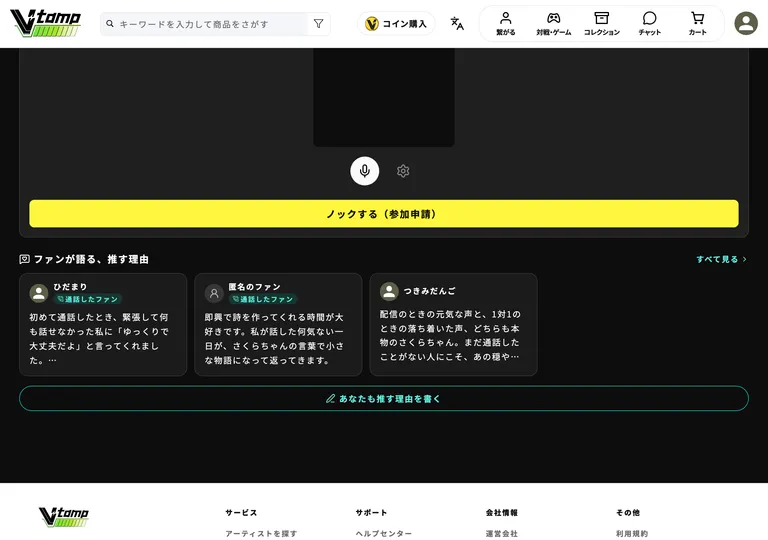The width and height of the screenshot is (768, 540).
Task: Click the サポート footer heading
Action: coord(371,513)
